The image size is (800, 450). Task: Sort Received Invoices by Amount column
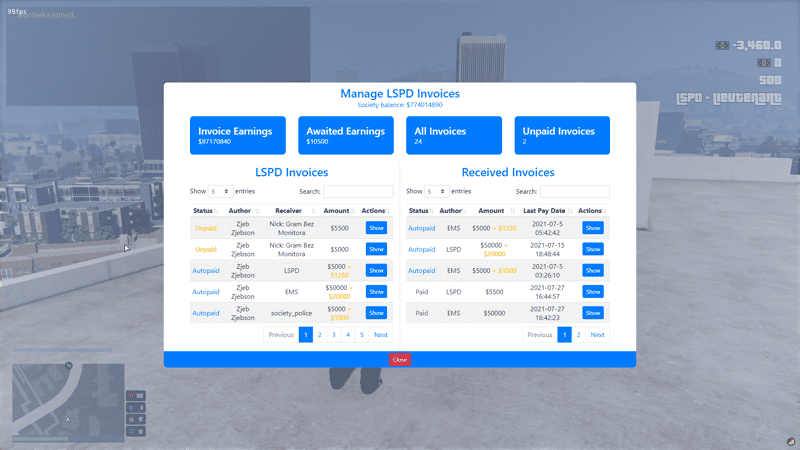(x=494, y=211)
